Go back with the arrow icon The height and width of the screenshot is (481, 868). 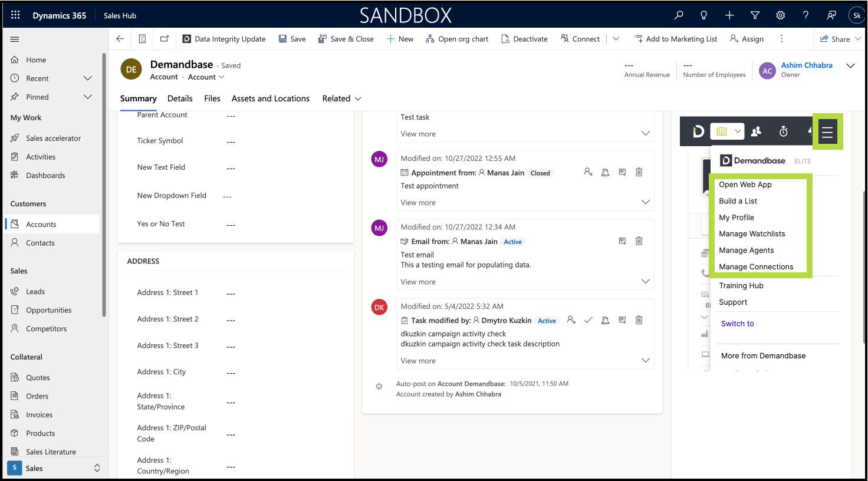tap(120, 39)
